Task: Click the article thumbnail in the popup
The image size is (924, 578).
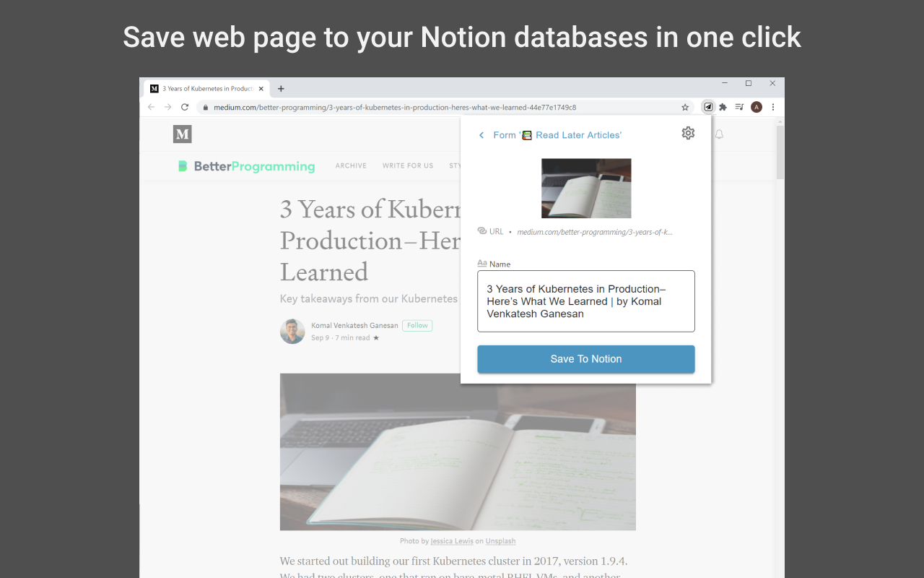Action: [x=586, y=188]
